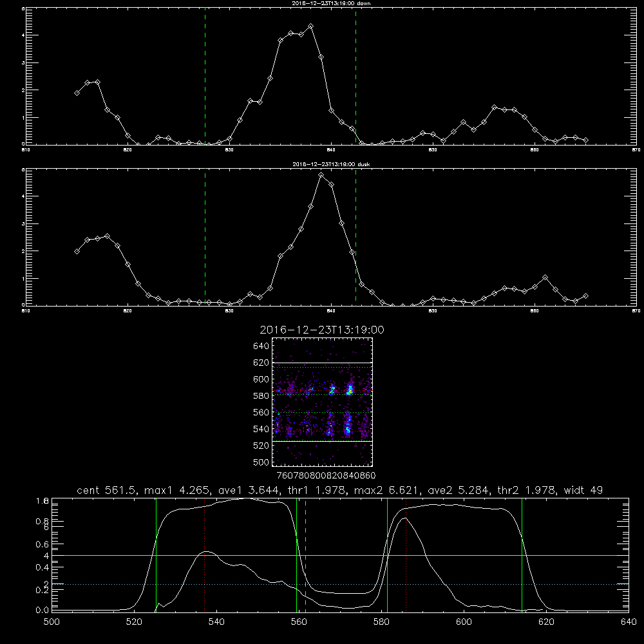Click the green solid line near 581 in bottom plot
This screenshot has width=644, height=644.
[x=387, y=556]
